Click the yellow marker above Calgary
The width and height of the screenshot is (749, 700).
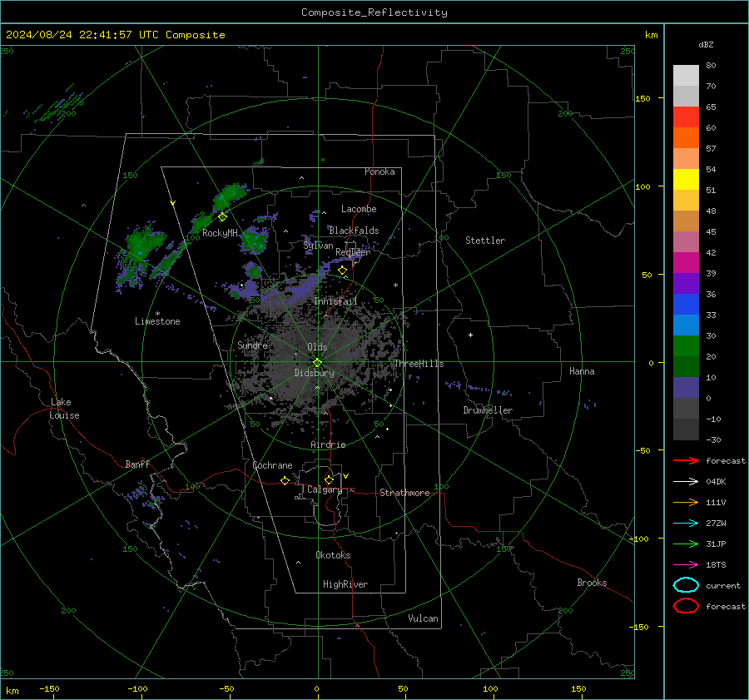pyautogui.click(x=329, y=479)
